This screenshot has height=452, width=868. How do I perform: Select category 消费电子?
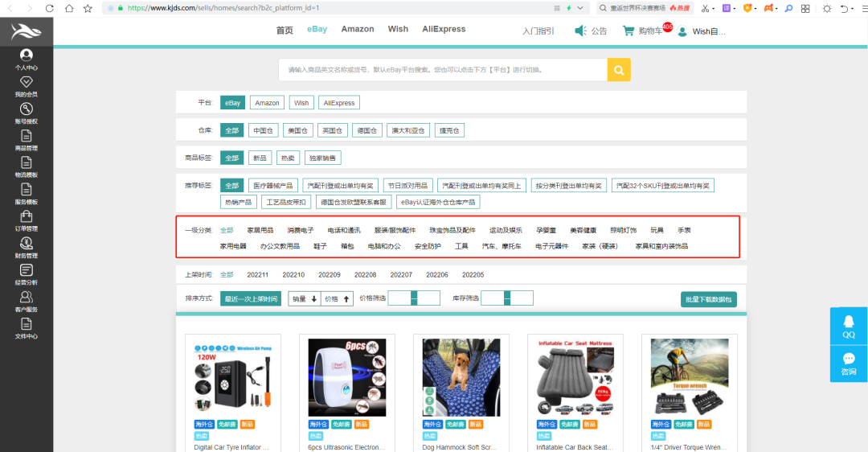coord(301,231)
